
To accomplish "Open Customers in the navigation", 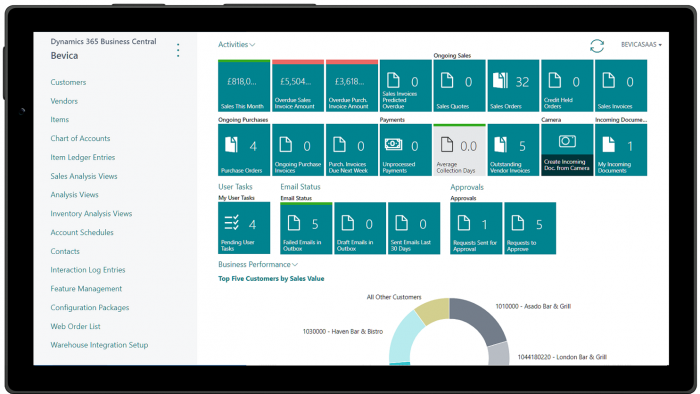I will (68, 82).
